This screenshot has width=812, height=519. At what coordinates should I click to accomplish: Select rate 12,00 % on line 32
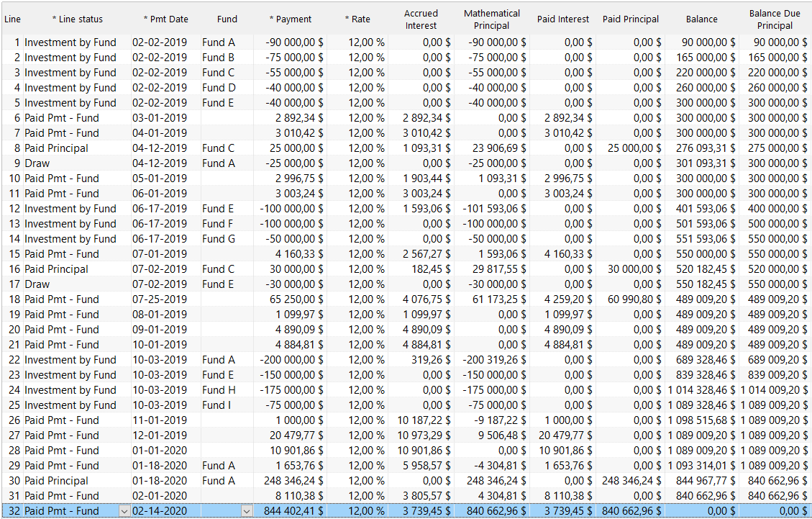click(x=366, y=511)
